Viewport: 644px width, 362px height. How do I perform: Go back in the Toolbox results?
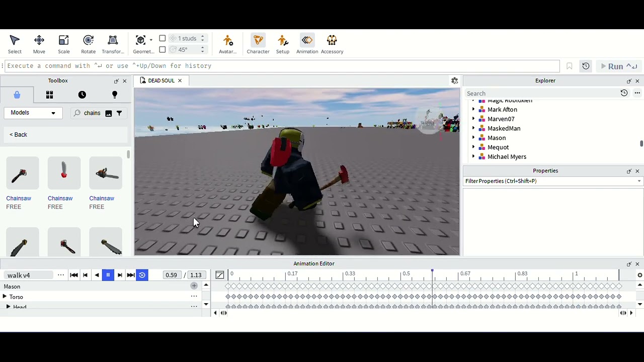pyautogui.click(x=18, y=135)
